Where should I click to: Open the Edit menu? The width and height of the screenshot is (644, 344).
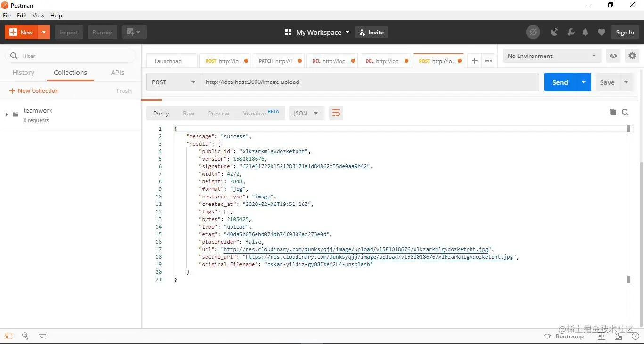(22, 15)
